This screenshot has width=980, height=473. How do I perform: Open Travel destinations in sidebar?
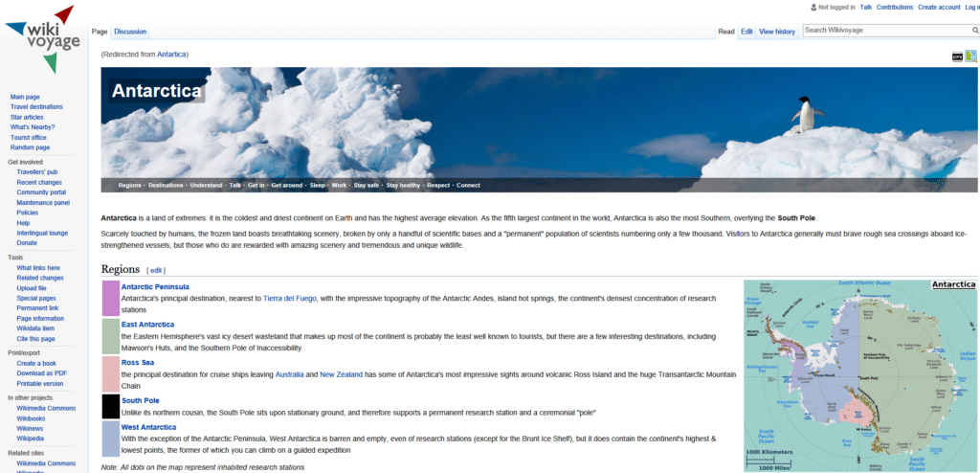[36, 107]
